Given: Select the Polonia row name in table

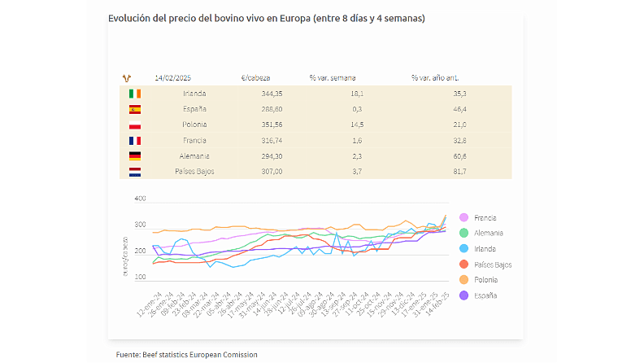Looking at the screenshot, I should click(x=194, y=125).
